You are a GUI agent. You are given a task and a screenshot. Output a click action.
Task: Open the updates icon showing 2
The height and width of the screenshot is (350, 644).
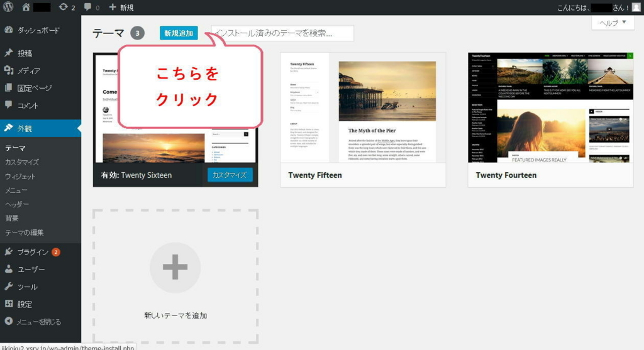pos(63,7)
